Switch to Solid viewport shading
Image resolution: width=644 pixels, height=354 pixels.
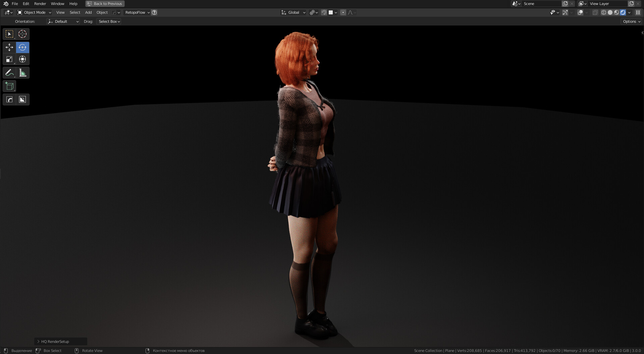[x=609, y=12]
